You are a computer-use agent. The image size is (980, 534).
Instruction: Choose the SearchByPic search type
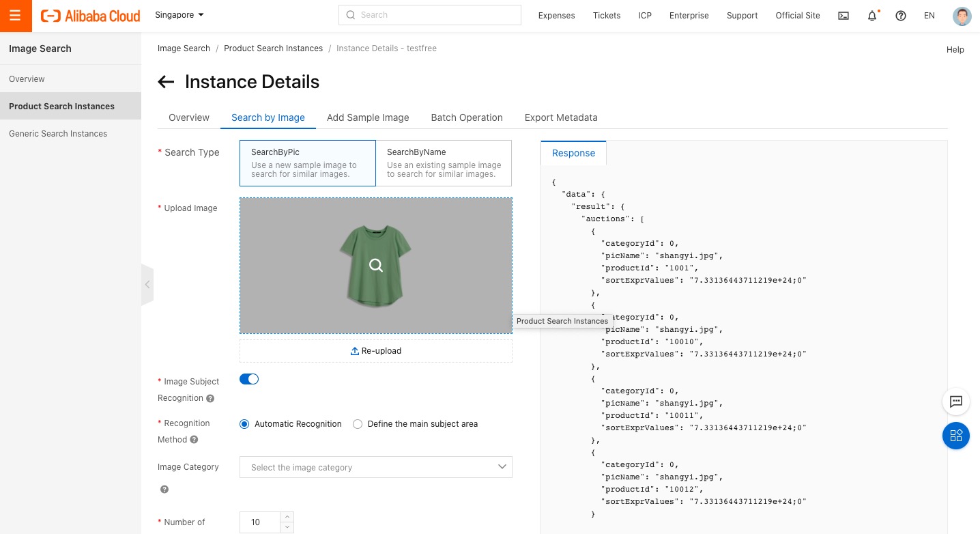(x=308, y=163)
